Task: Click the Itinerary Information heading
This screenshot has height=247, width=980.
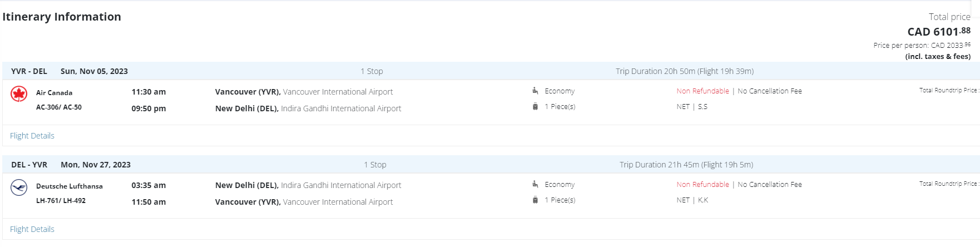Action: click(x=62, y=17)
